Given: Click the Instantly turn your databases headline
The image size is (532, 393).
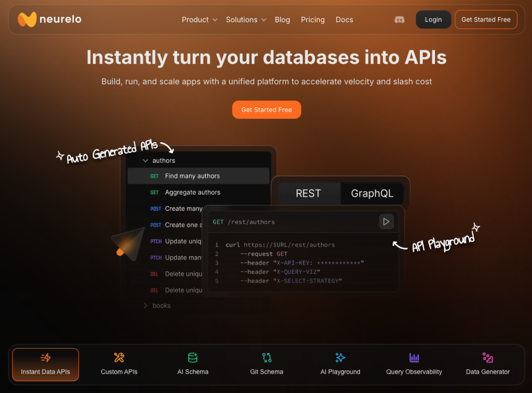Looking at the screenshot, I should 266,57.
